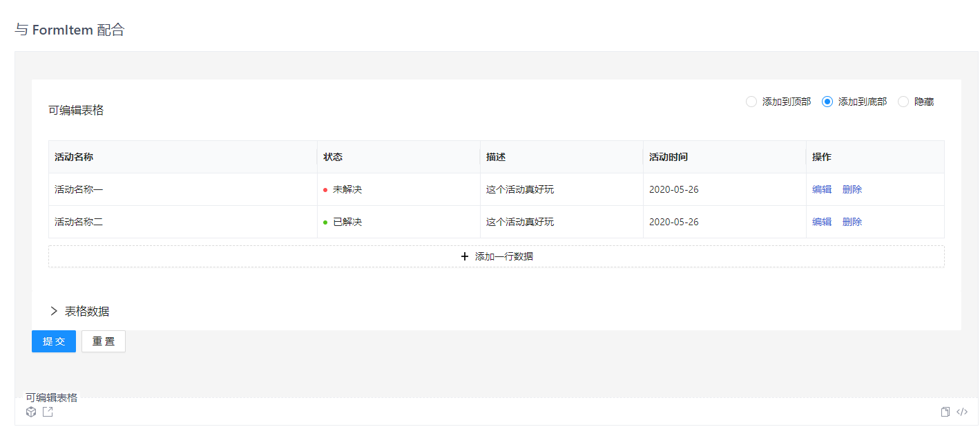Click the 可编辑表格 form label
Image resolution: width=980 pixels, height=427 pixels.
click(76, 110)
